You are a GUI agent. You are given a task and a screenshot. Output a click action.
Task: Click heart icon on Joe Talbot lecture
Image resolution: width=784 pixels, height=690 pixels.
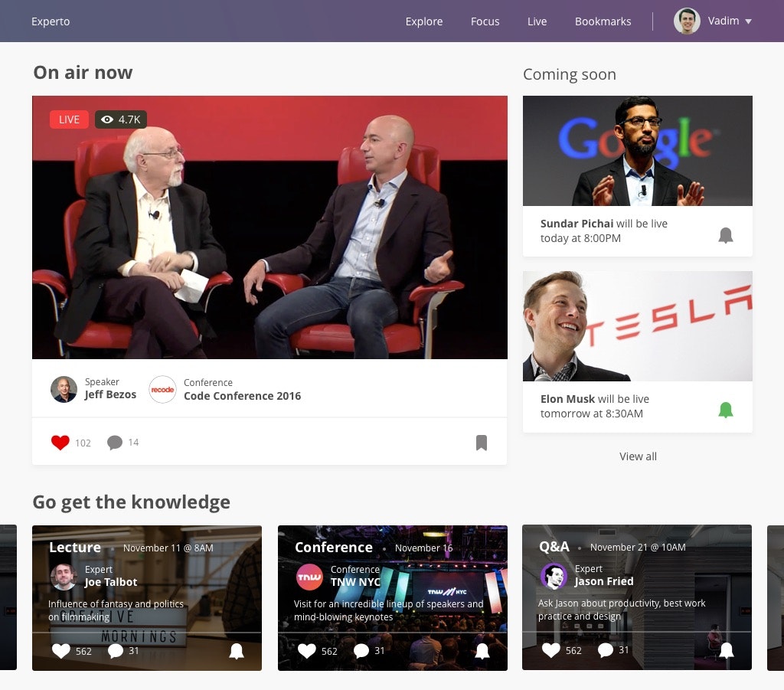point(61,650)
